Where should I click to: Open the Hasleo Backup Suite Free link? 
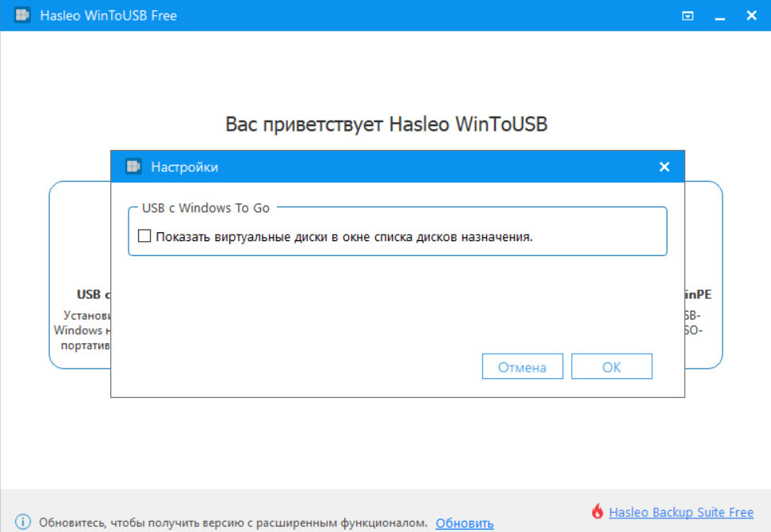681,512
